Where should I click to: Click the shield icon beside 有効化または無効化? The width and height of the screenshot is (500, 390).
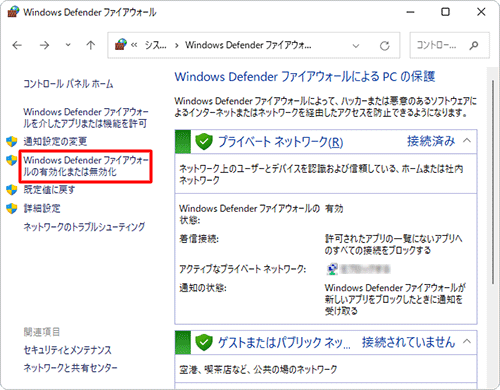point(12,160)
